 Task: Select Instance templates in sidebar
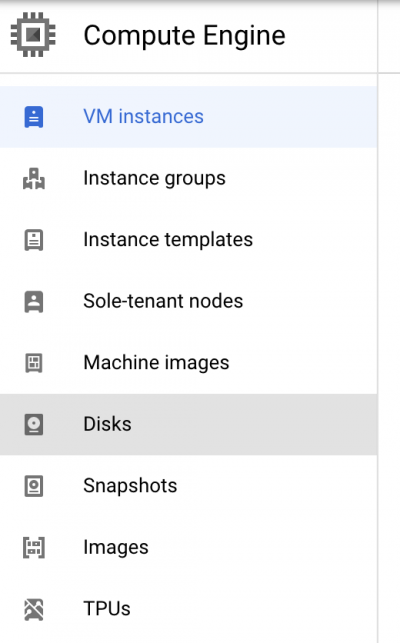tap(188, 240)
